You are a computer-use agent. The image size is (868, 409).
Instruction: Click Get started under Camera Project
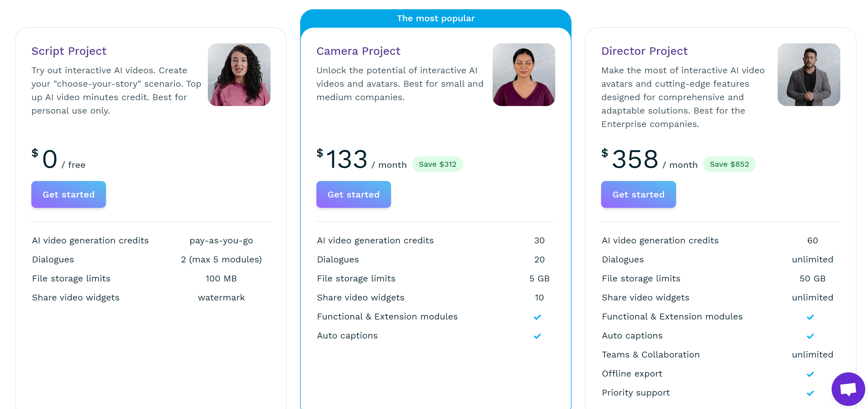[354, 194]
